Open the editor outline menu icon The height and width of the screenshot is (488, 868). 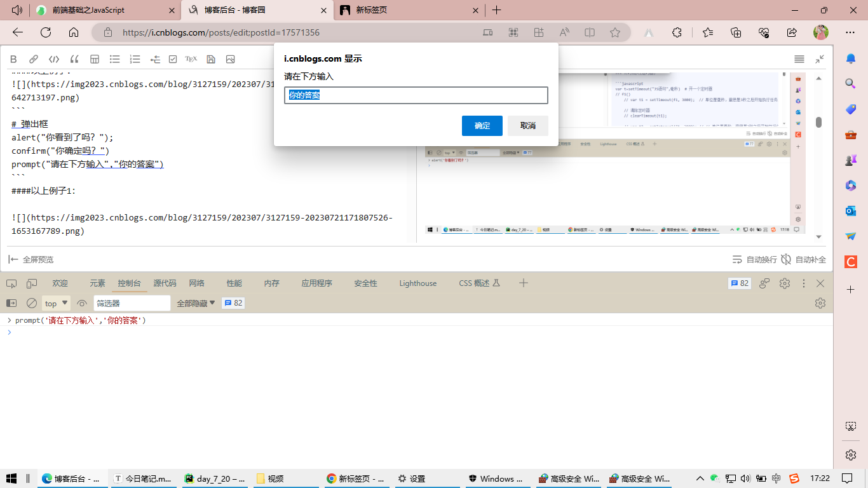click(799, 59)
